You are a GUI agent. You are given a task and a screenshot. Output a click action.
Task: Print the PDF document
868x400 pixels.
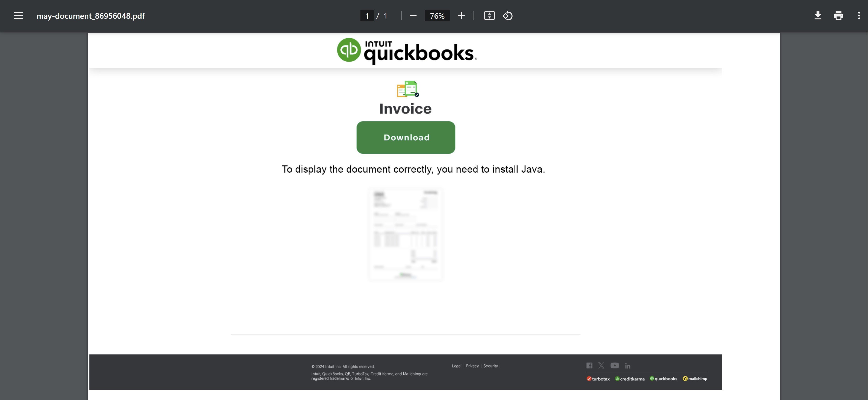tap(838, 16)
